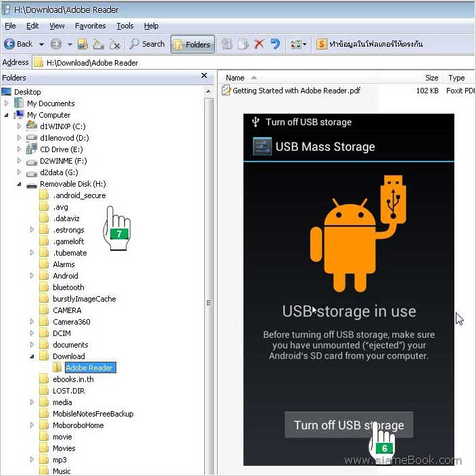Expand the .tubemate folder
Viewport: 476px width, 476px height.
coord(32,253)
